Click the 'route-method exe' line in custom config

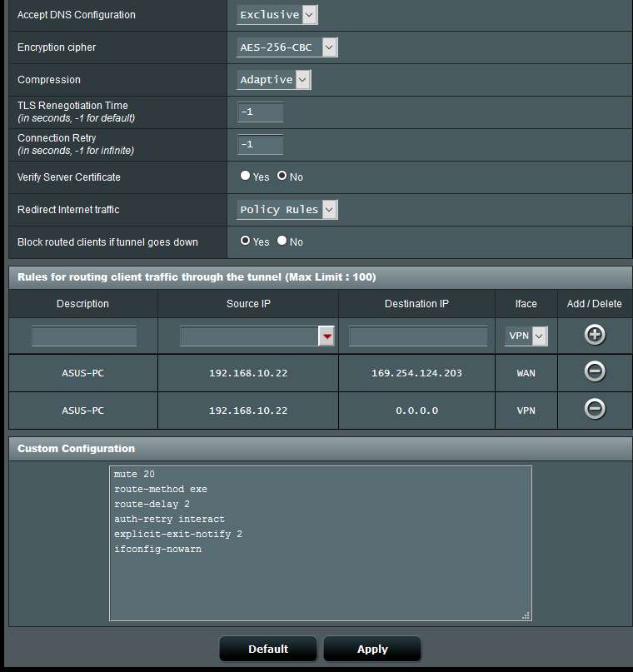161,489
